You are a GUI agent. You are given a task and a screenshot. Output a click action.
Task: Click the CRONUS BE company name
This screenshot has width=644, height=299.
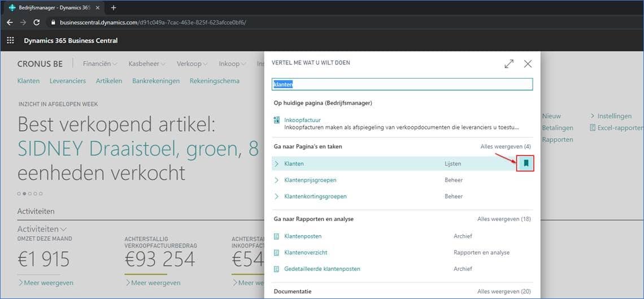[x=40, y=64]
